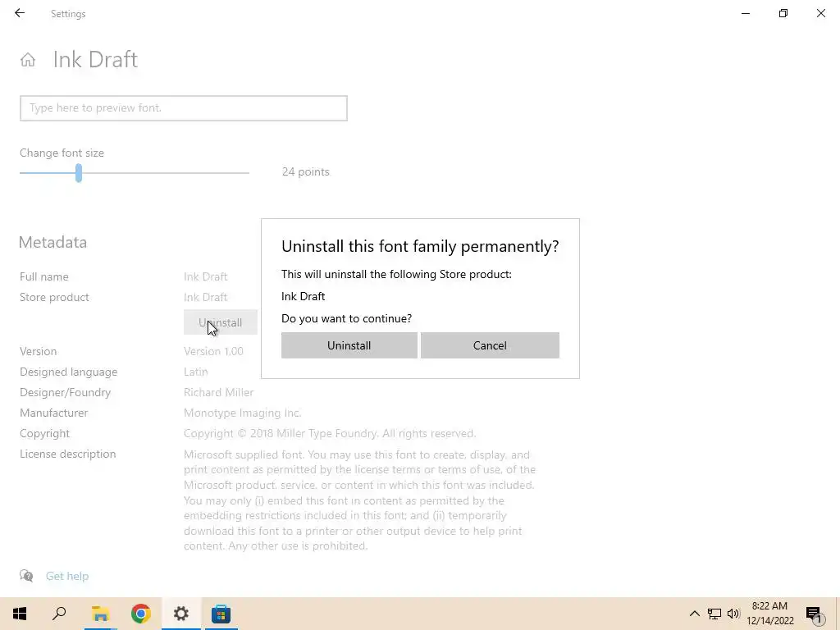The height and width of the screenshot is (630, 840).
Task: Click the 'Full name' metadata label
Action: pos(44,277)
